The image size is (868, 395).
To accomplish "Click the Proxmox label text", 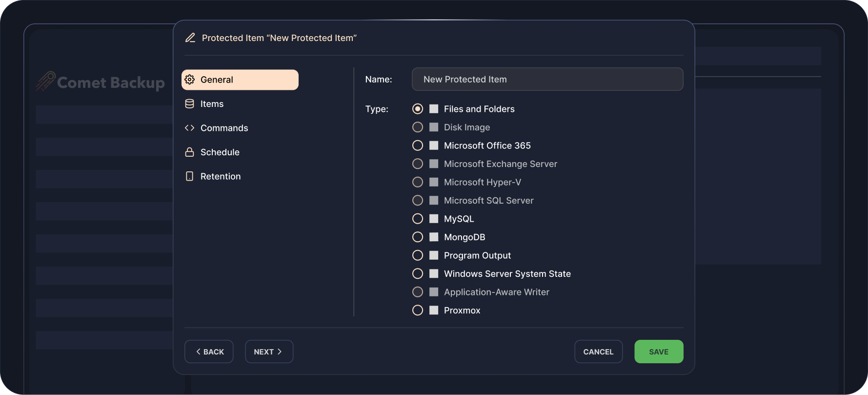I will [x=462, y=311].
